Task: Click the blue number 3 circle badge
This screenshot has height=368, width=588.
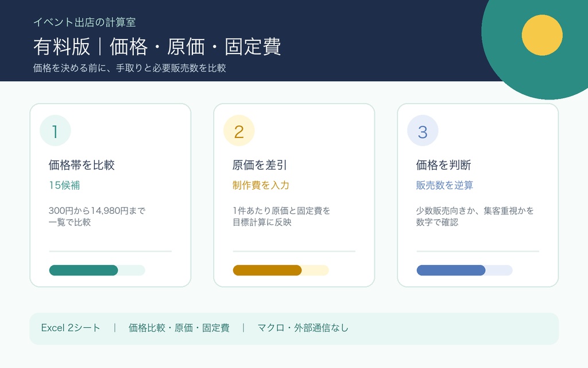Action: click(x=423, y=131)
